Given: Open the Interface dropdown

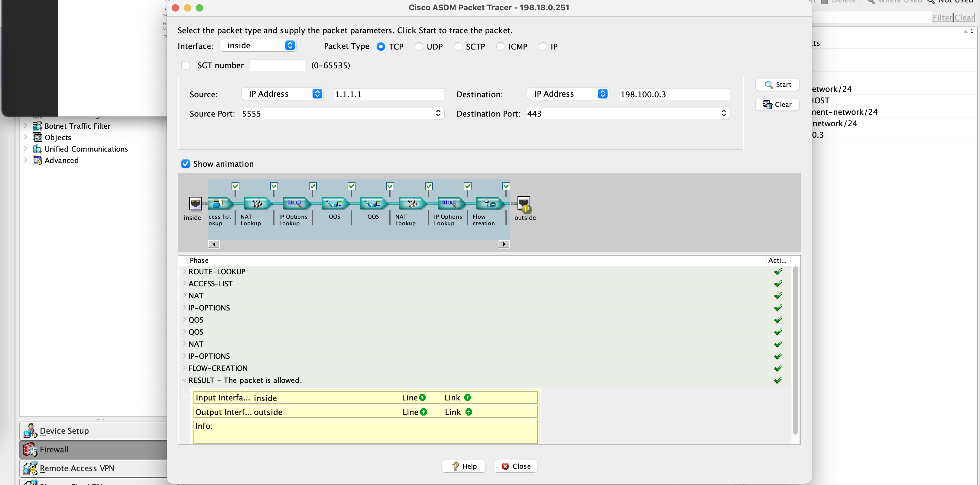Looking at the screenshot, I should [258, 46].
